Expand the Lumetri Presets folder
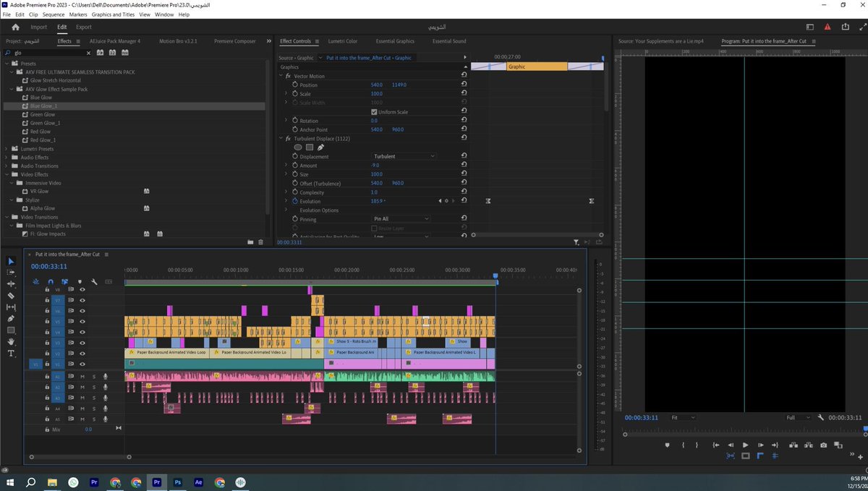The height and width of the screenshot is (491, 868). pos(7,149)
